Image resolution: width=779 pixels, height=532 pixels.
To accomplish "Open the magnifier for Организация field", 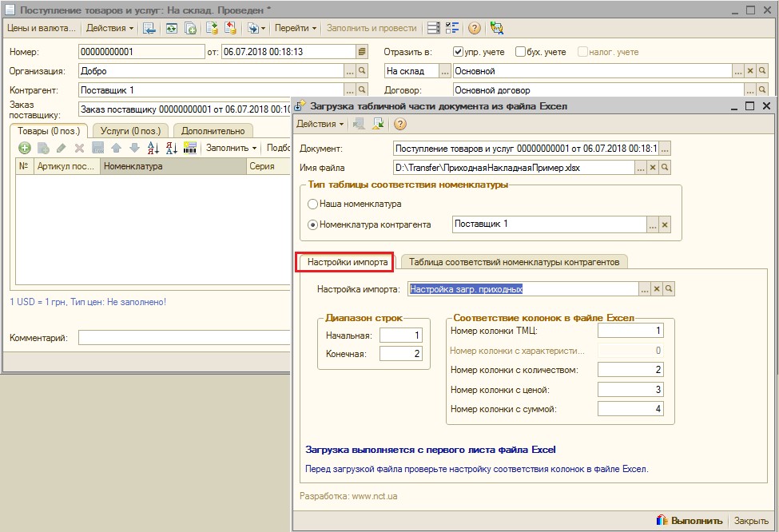I will [x=362, y=71].
